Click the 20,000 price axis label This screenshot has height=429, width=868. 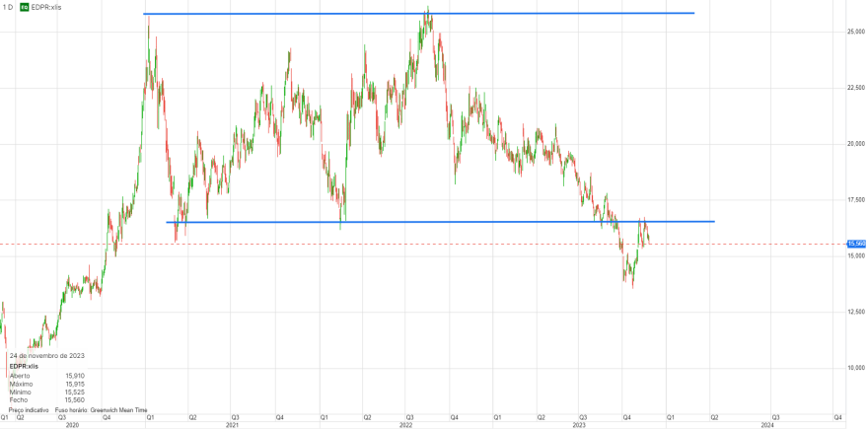pos(856,144)
